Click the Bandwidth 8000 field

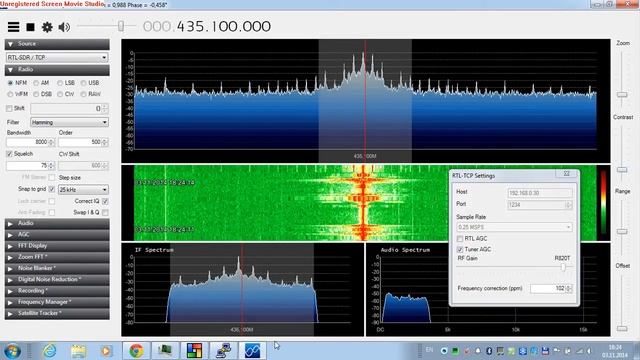pos(31,142)
